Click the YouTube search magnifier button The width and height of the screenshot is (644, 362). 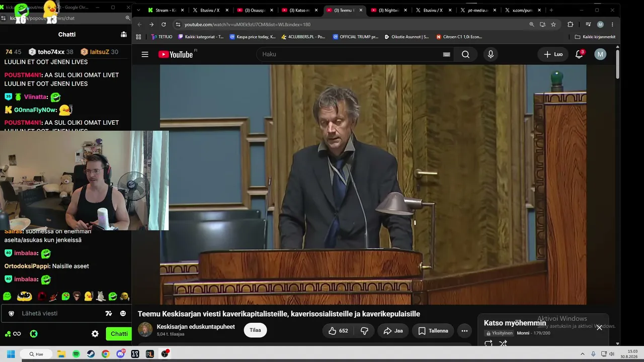[x=465, y=54]
